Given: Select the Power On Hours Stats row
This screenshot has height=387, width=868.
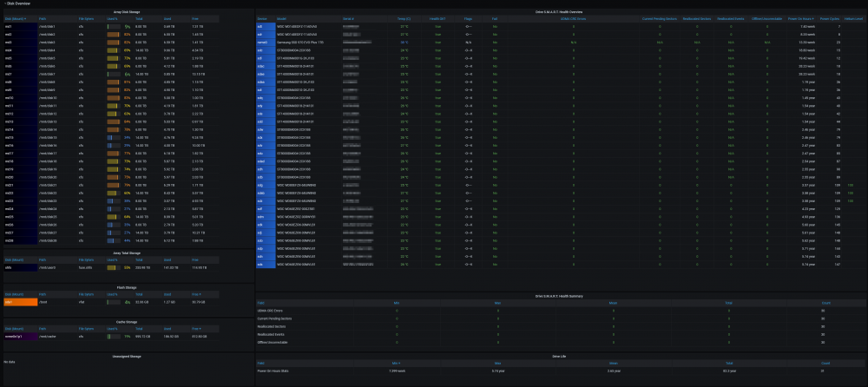Looking at the screenshot, I should click(561, 371).
